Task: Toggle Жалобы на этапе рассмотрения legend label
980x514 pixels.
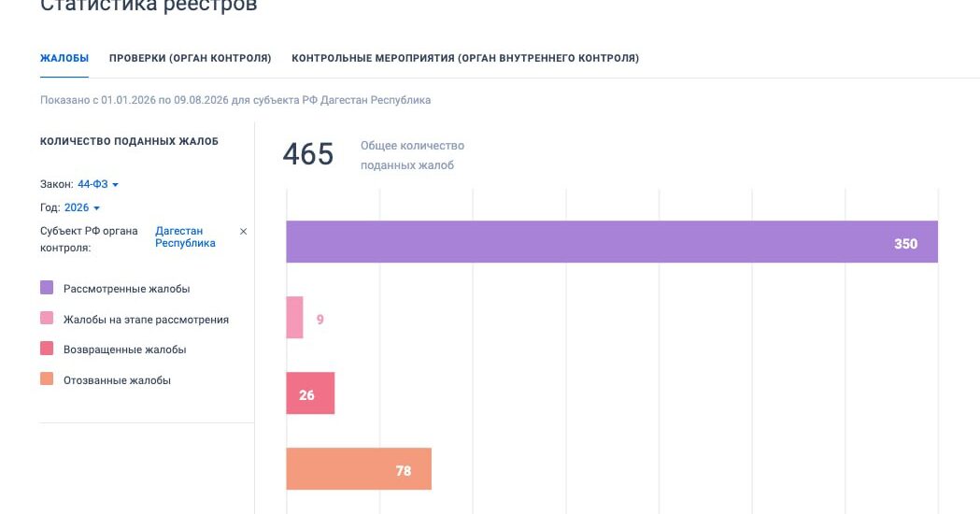Action: tap(146, 320)
